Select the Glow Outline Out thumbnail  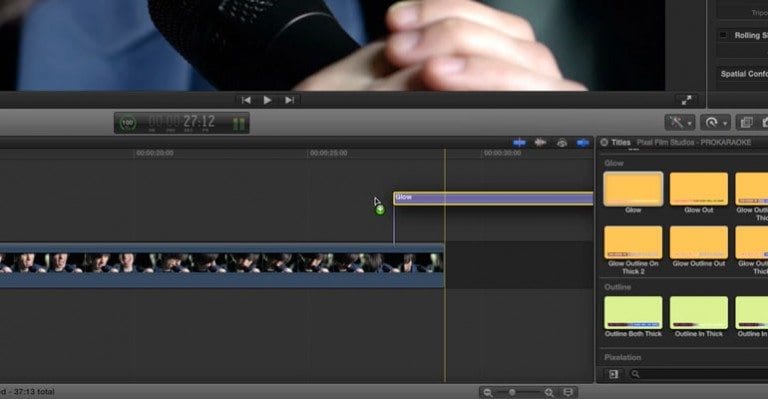698,242
